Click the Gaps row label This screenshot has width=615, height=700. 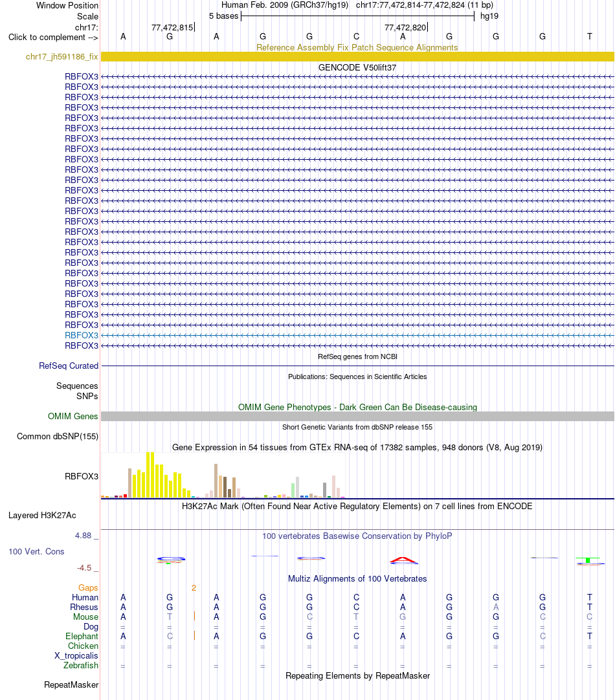[88, 587]
